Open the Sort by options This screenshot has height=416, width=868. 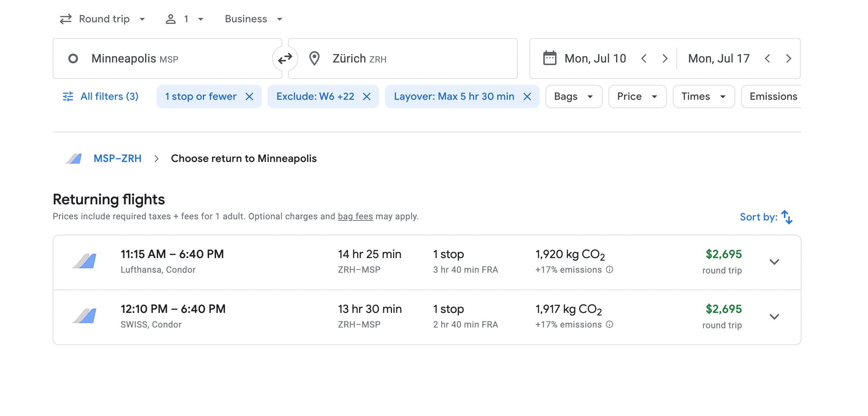pos(766,217)
